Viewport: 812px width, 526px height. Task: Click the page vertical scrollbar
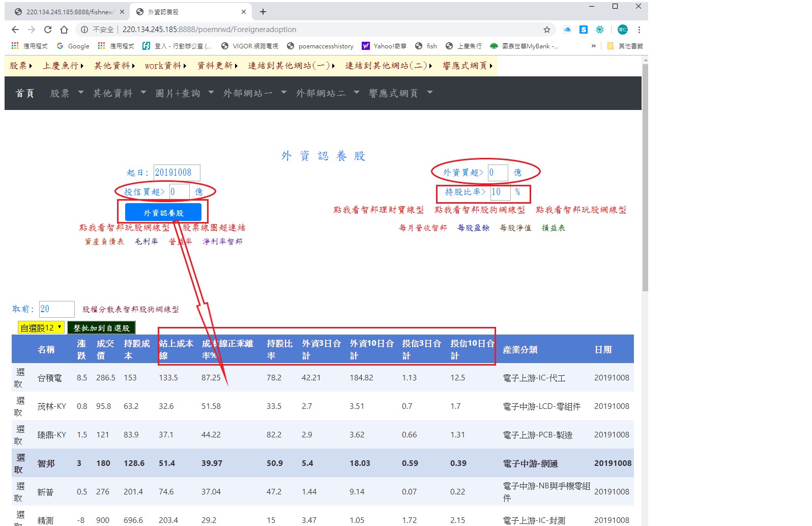[x=645, y=177]
